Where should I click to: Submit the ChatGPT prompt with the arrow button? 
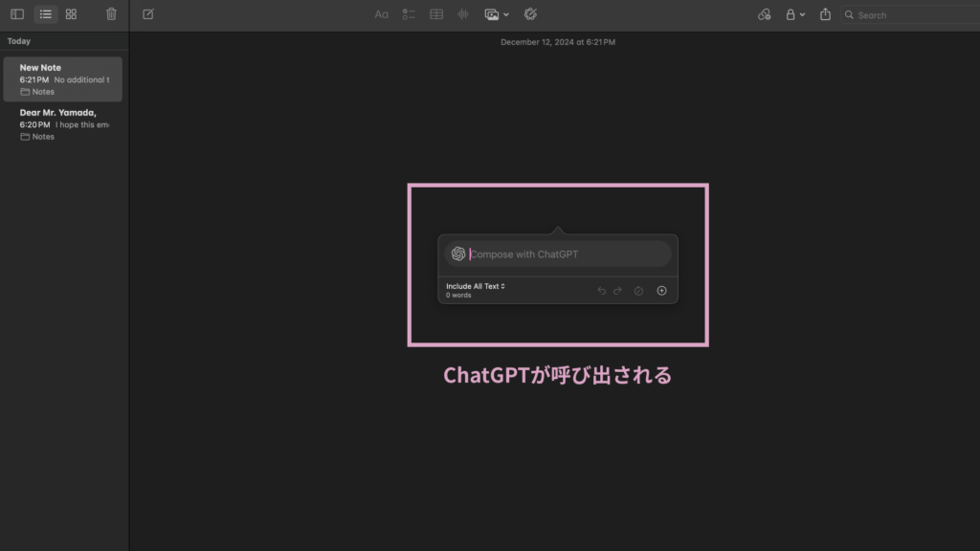click(x=661, y=290)
